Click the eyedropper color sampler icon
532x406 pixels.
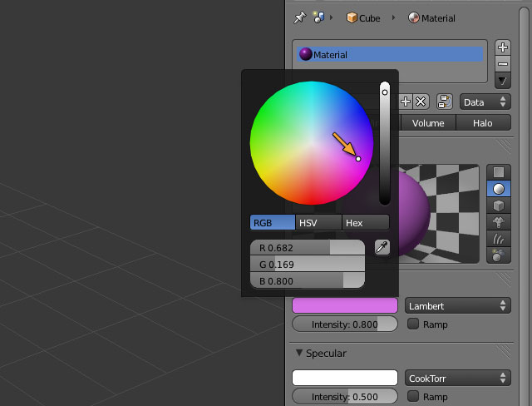click(x=382, y=247)
